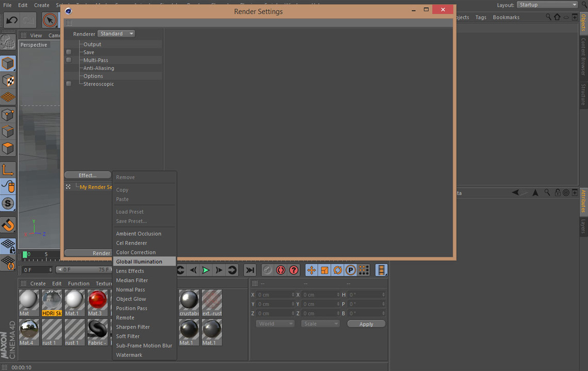588x371 pixels.
Task: Switch to Texture mode in the left toolbar
Action: (7, 80)
